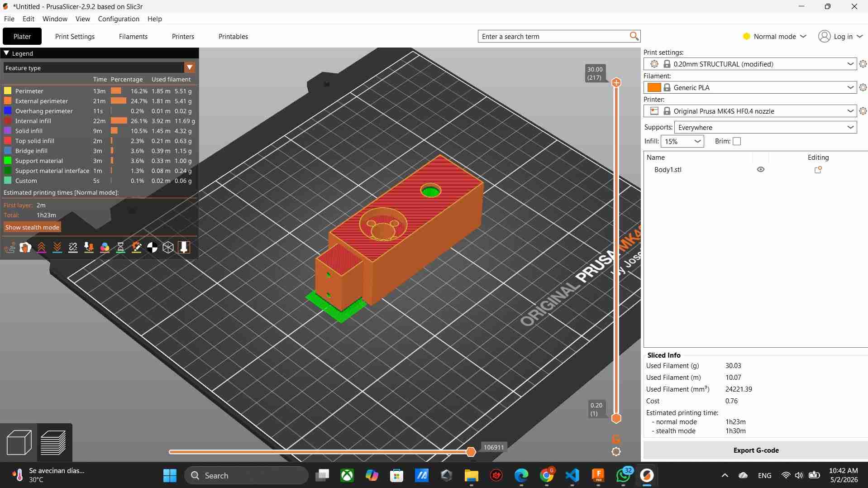Toggle Wipe moves visibility icon
This screenshot has width=868, height=488.
[25, 247]
